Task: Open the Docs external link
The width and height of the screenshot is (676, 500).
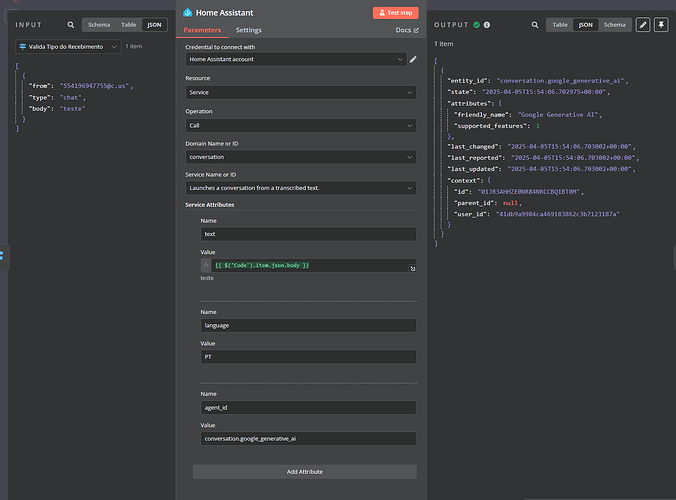Action: pyautogui.click(x=407, y=30)
